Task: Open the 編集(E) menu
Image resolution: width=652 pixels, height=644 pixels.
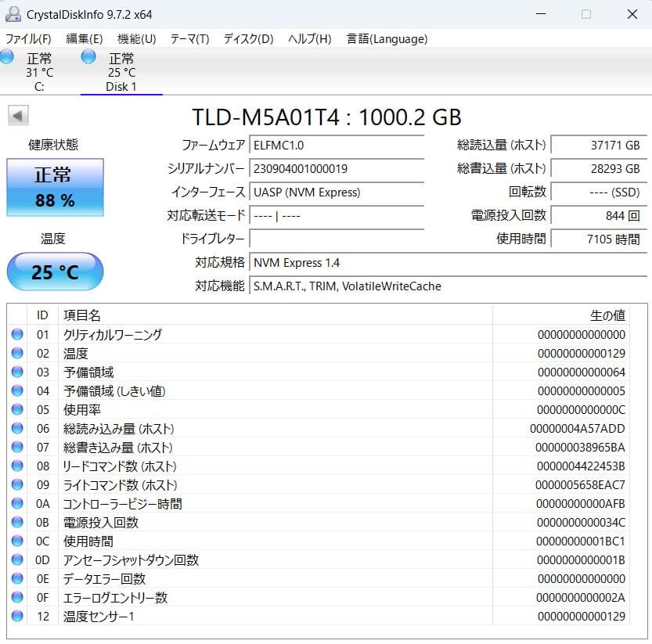Action: pos(85,38)
